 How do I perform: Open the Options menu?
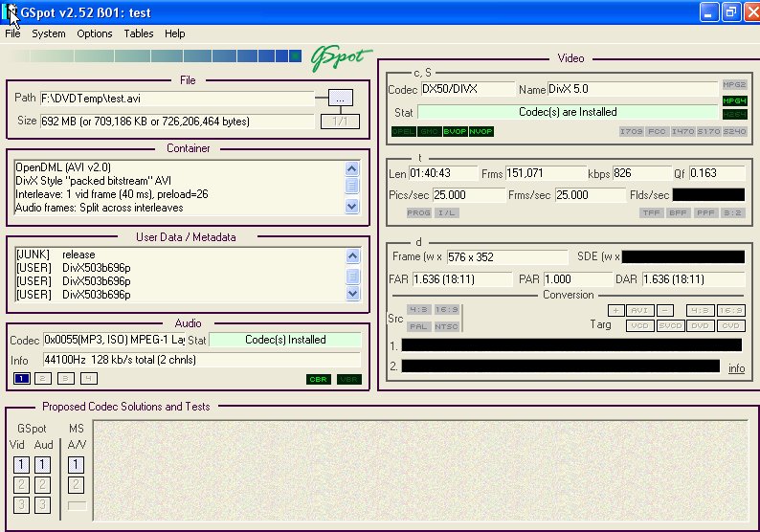point(95,33)
